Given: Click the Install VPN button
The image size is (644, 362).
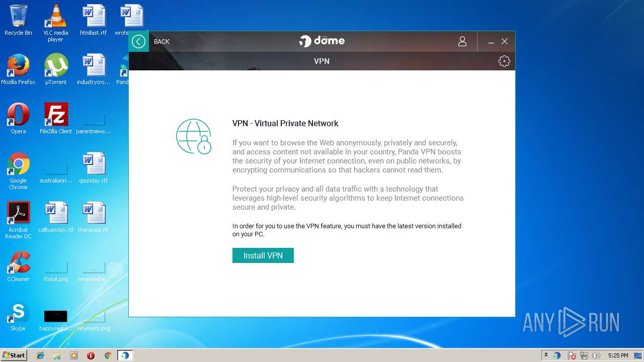Looking at the screenshot, I should pyautogui.click(x=263, y=255).
